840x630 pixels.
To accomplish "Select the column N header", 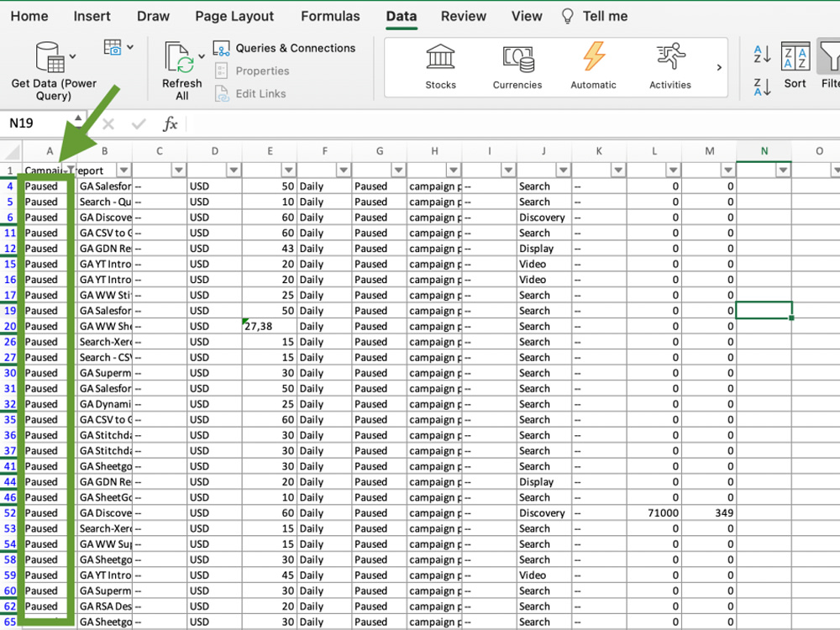I will (764, 151).
